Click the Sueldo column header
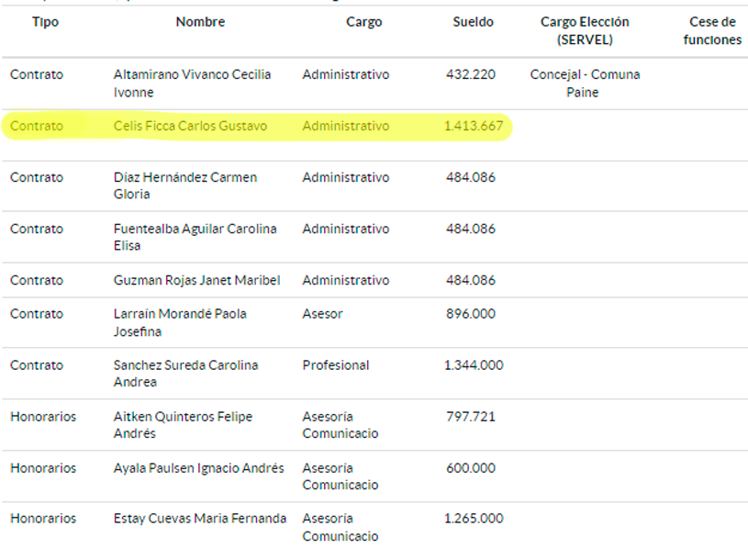The image size is (748, 560). [x=473, y=22]
